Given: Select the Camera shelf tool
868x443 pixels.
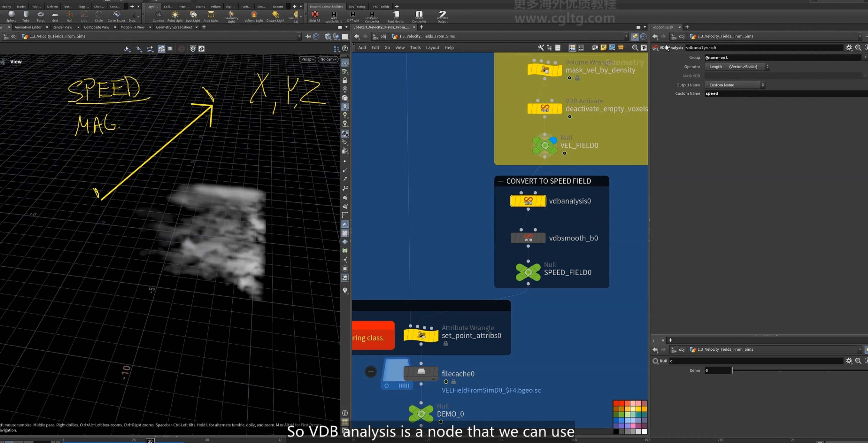Looking at the screenshot, I should coord(158,16).
